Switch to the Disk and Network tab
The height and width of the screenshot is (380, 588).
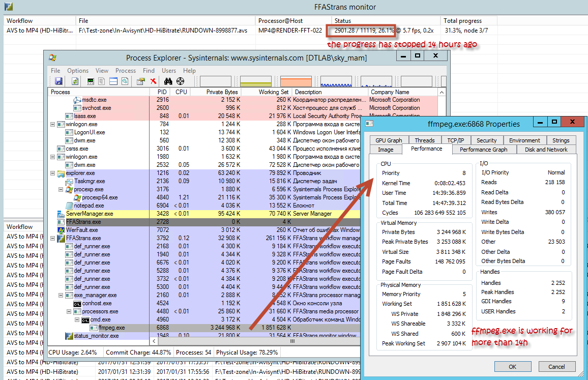coord(546,149)
